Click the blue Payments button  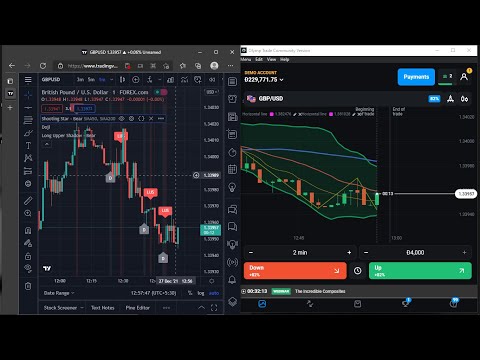[416, 77]
